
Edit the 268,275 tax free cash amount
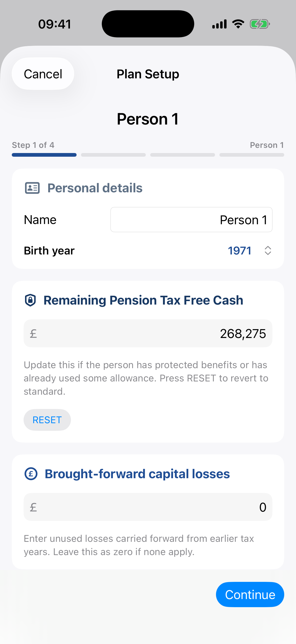[148, 334]
